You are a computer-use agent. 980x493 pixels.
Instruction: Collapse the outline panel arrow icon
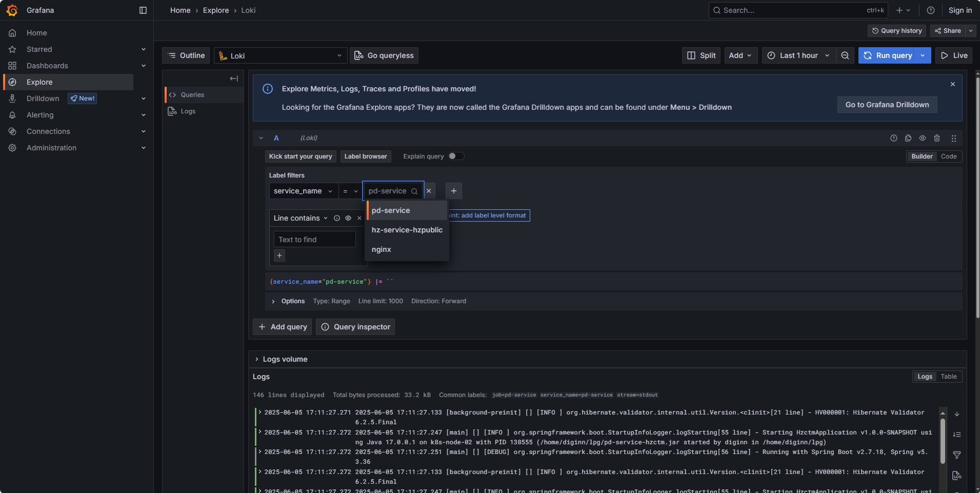[234, 78]
